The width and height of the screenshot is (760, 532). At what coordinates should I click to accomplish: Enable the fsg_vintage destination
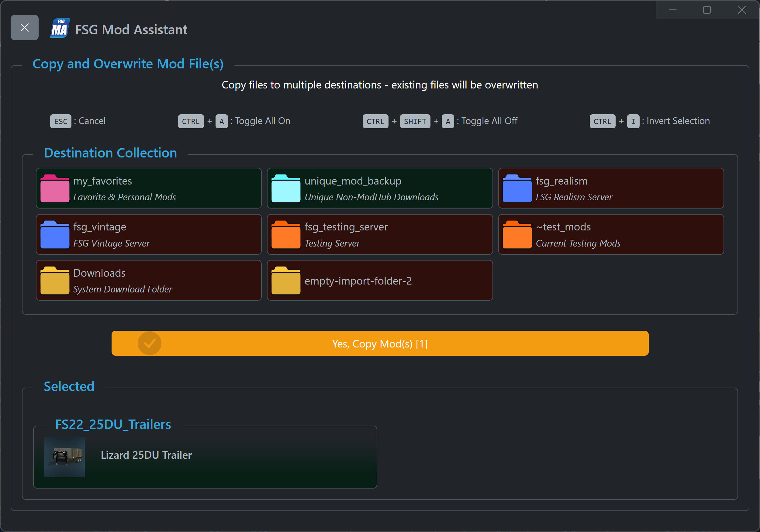tap(149, 234)
